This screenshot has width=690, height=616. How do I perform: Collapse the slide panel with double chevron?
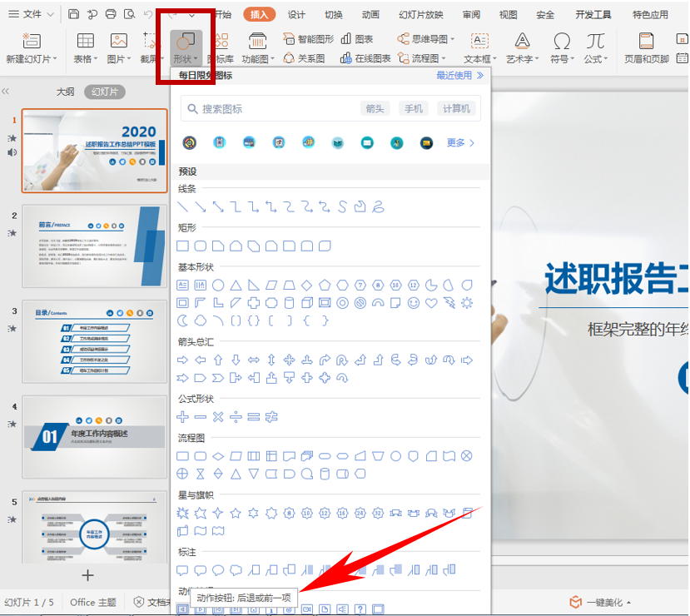[5, 92]
